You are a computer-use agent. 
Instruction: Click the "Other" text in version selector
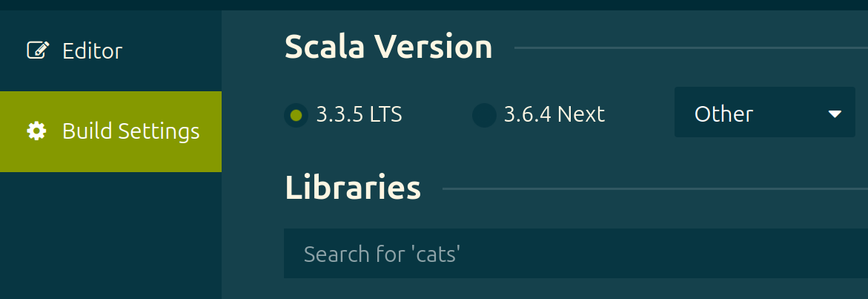[x=723, y=114]
